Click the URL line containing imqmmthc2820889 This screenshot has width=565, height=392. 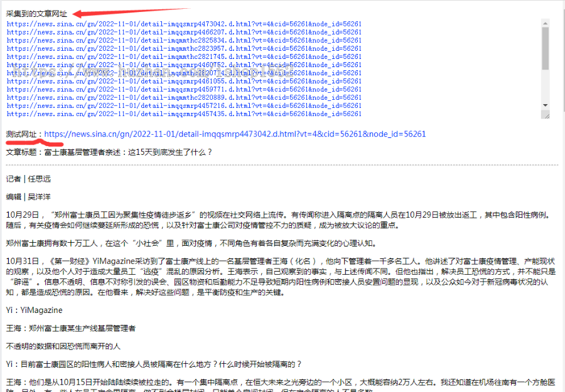[184, 98]
